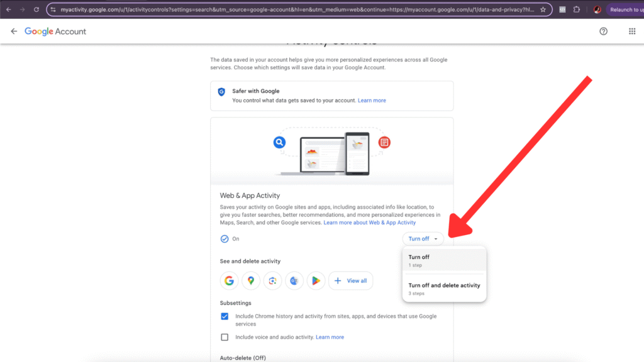Click the Safer with Google shield icon
This screenshot has width=644, height=362.
(x=221, y=92)
